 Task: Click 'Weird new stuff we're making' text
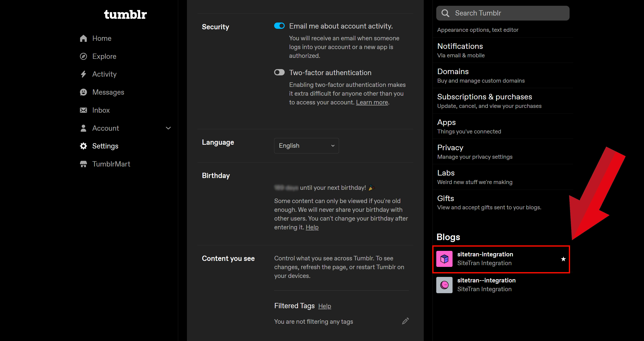pyautogui.click(x=475, y=182)
